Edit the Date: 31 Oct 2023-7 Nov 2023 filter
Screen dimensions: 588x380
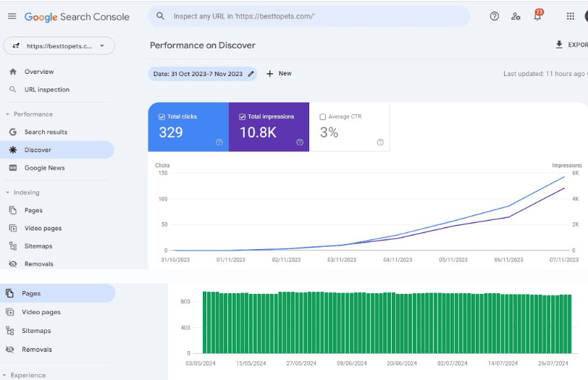pos(203,74)
